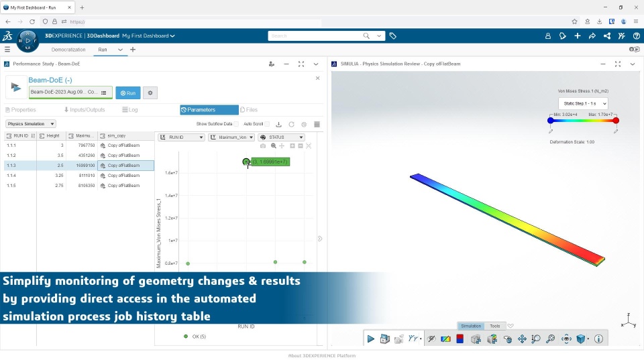Open the contour plot color band tool
This screenshot has width=644, height=362.
pyautogui.click(x=445, y=339)
